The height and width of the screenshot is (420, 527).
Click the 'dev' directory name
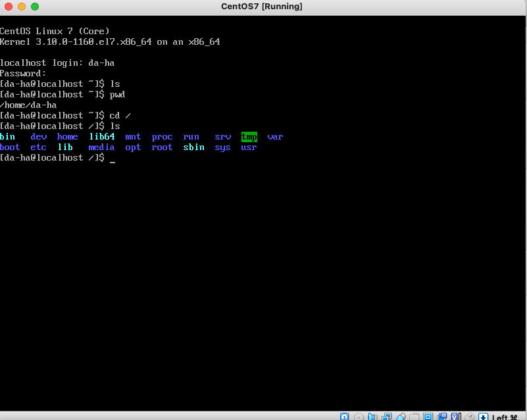[39, 136]
